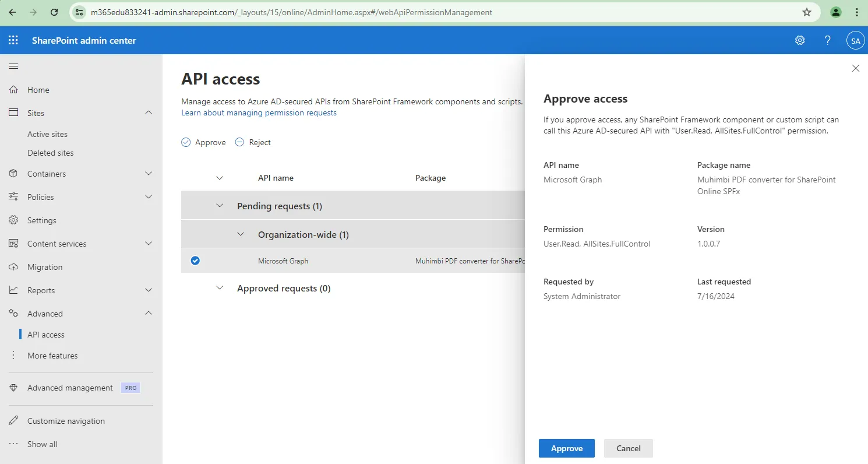The height and width of the screenshot is (464, 868).
Task: Collapse the navigation pane with hamburger icon
Action: click(x=13, y=66)
